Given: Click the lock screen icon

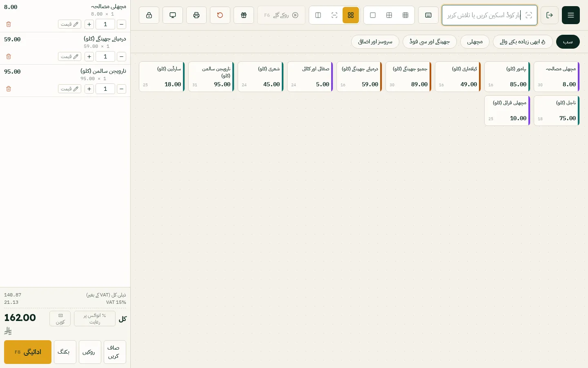Looking at the screenshot, I should point(149,15).
